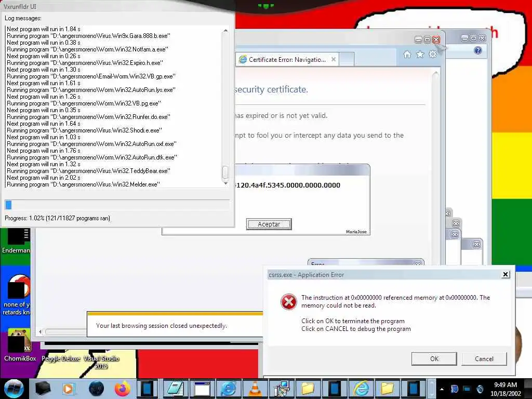
Task: Open the ChomikBox desktop icon
Action: 20,345
